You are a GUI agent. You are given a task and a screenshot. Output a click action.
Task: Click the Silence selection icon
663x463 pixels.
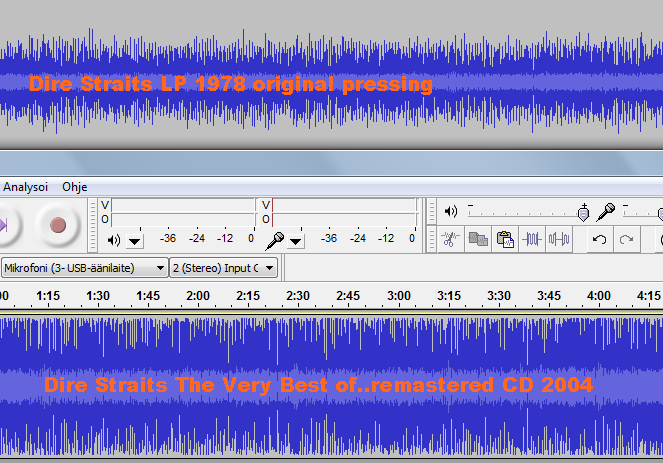[x=559, y=240]
